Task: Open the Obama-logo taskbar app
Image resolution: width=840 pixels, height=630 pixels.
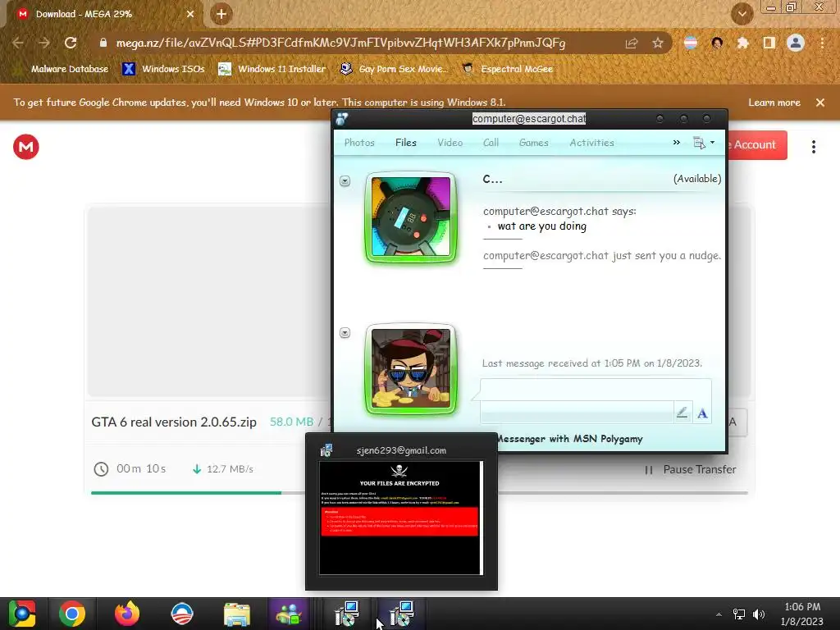Action: tap(181, 614)
